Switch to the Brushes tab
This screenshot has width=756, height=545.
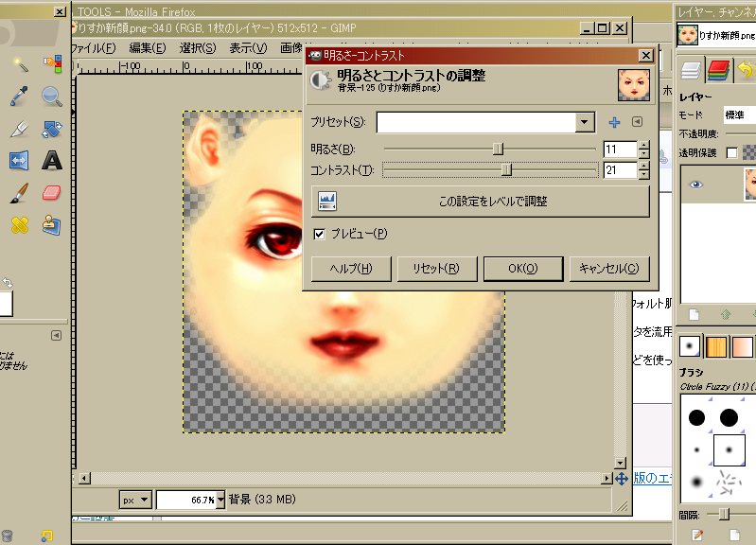pyautogui.click(x=690, y=346)
